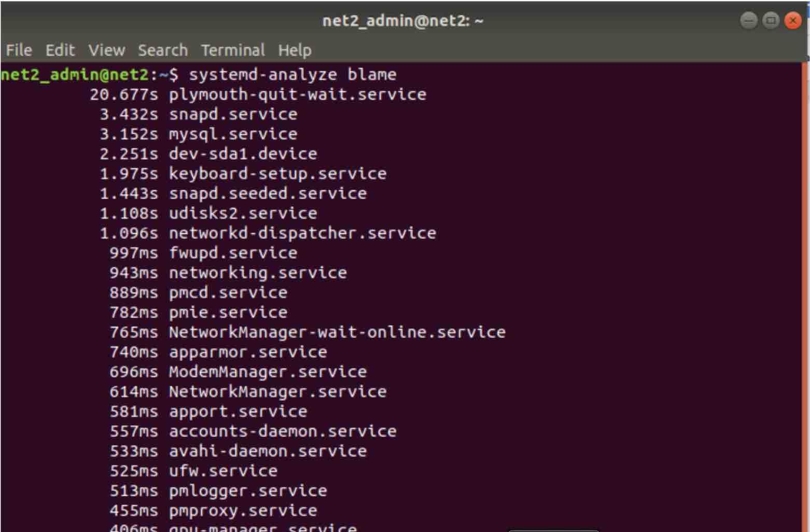Click the NetworkManager-wait-online.service line

tap(308, 332)
